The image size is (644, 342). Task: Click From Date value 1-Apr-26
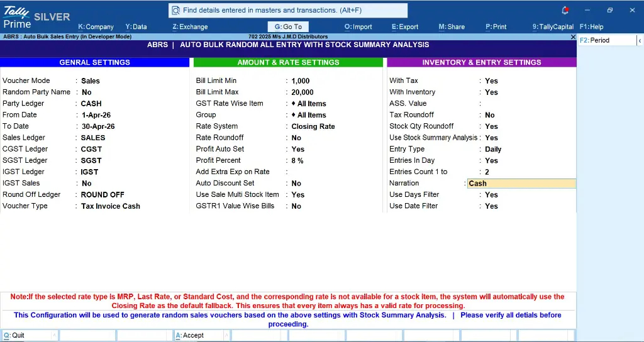96,116
